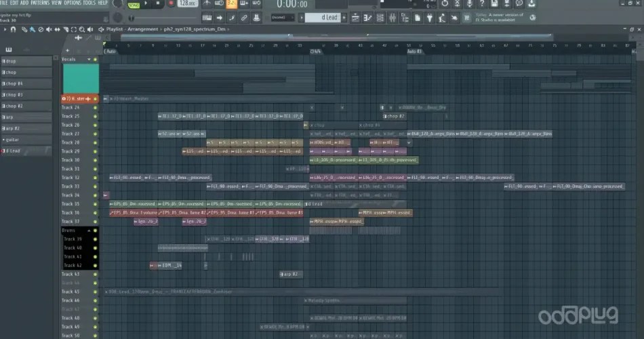Click the tempo tapper person icon
The image size is (644, 339).
tap(442, 18)
